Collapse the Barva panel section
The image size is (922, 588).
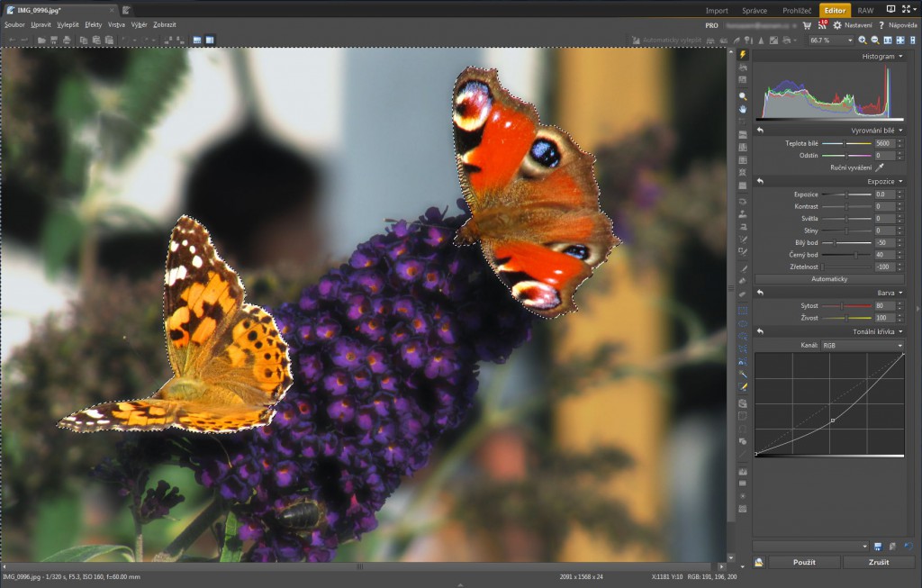coord(899,293)
